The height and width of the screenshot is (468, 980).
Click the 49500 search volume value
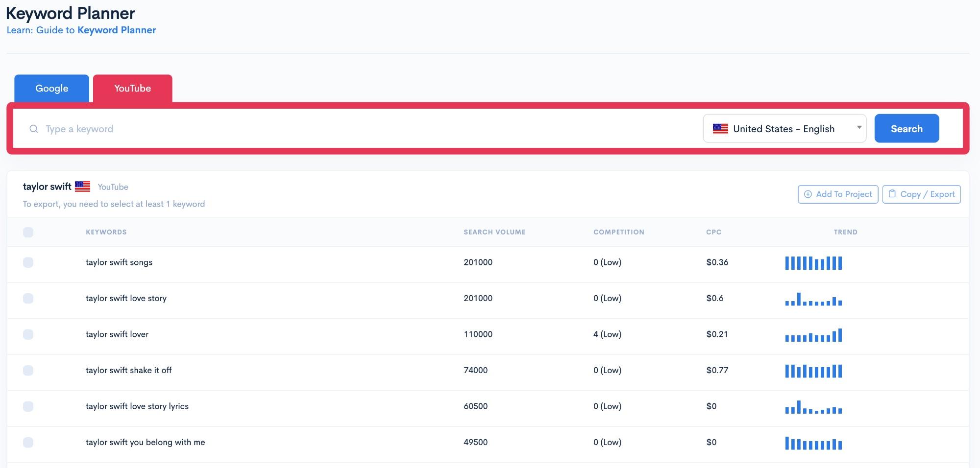[x=476, y=443]
